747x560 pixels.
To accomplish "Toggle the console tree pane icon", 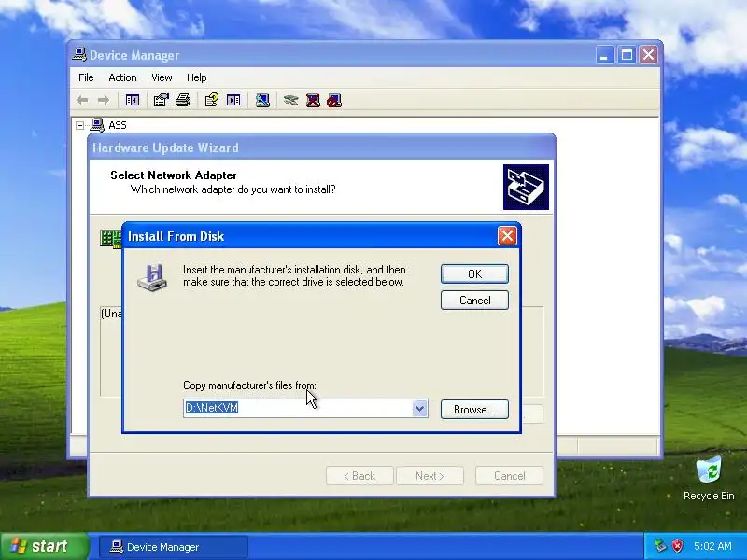I will 132,100.
